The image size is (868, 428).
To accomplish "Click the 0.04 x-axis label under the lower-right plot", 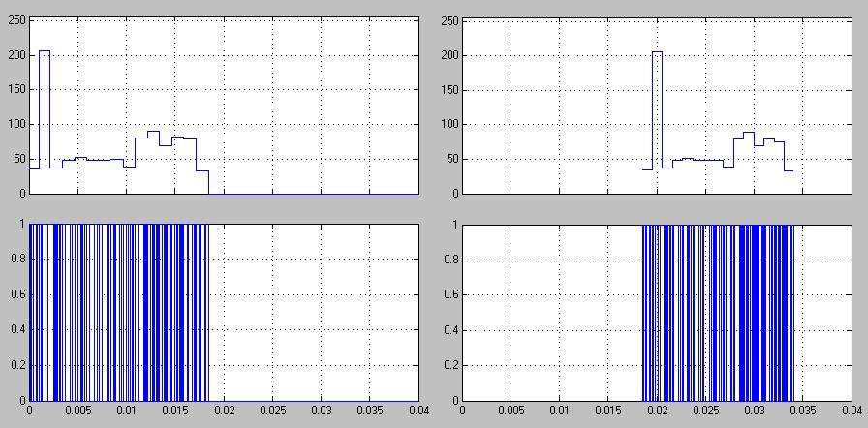I will (852, 411).
